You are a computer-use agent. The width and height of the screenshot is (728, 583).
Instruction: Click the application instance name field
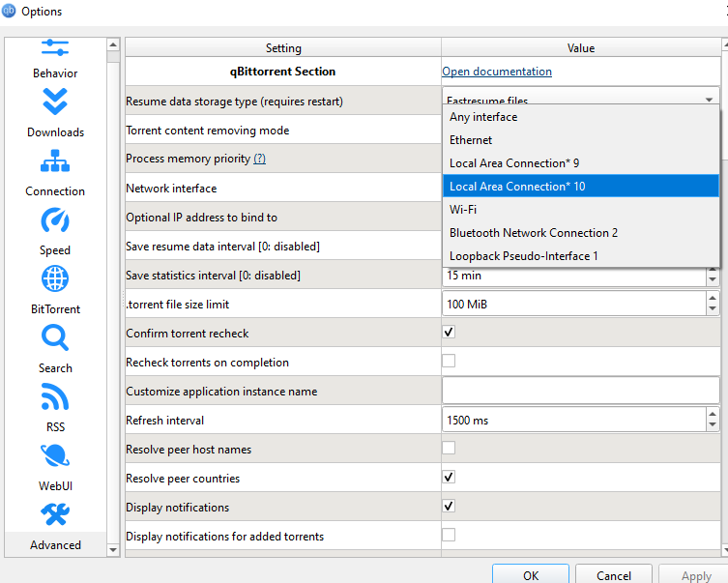pyautogui.click(x=581, y=391)
